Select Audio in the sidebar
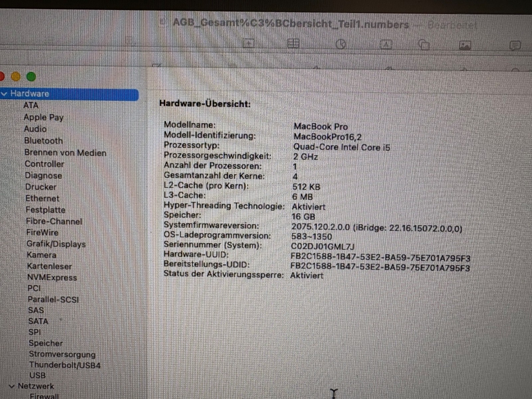Image resolution: width=532 pixels, height=399 pixels. click(x=35, y=129)
